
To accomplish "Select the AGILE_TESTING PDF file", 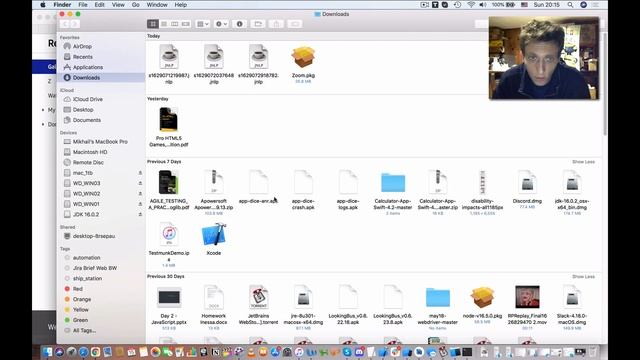I will [x=169, y=182].
